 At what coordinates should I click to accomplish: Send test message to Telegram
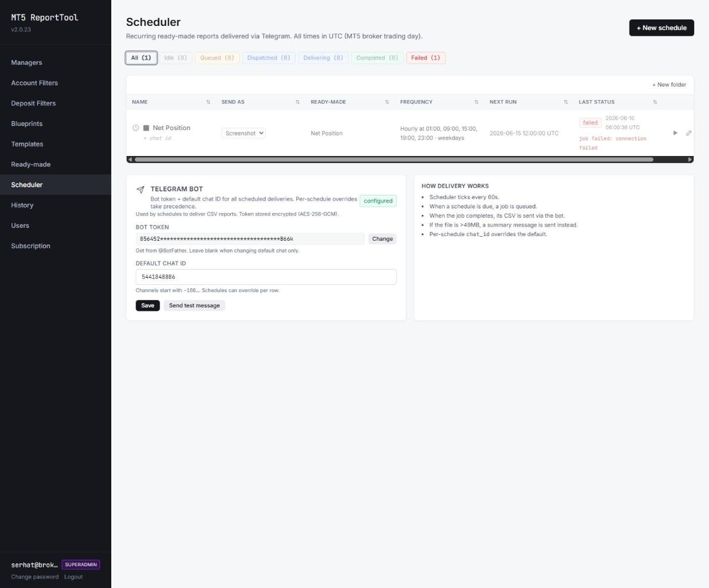click(x=194, y=305)
